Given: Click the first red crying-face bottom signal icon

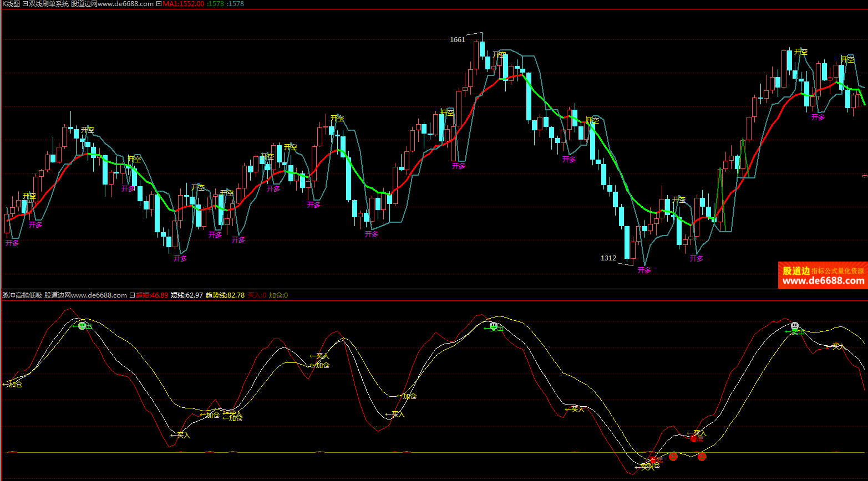Looking at the screenshot, I should [x=673, y=457].
